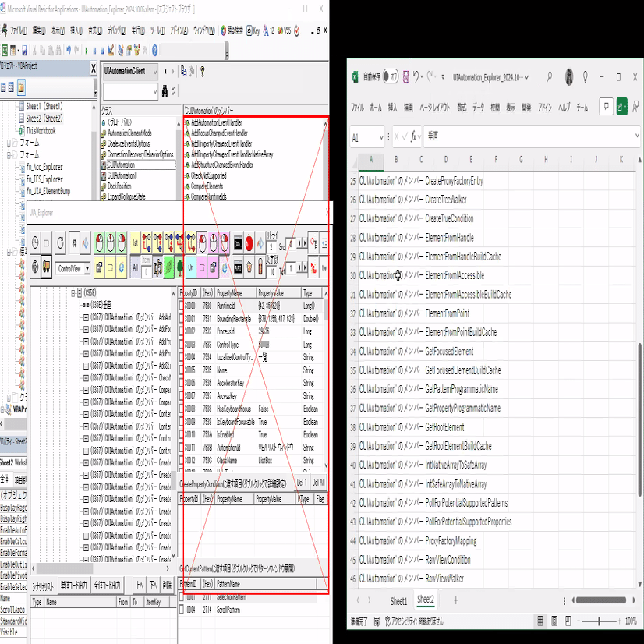Open the VBA Insert menu
The image size is (644, 644).
tap(76, 30)
